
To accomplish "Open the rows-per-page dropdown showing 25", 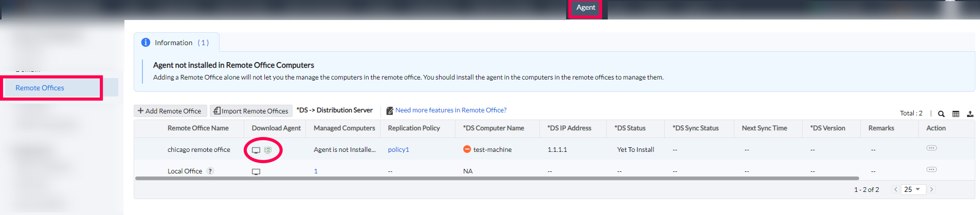I will [913, 189].
